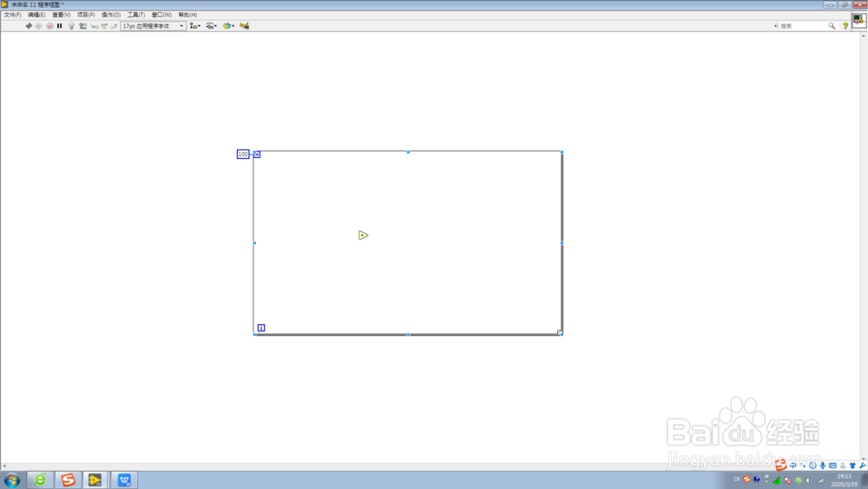Toggle Sogou punctuation mode icon

click(x=803, y=466)
